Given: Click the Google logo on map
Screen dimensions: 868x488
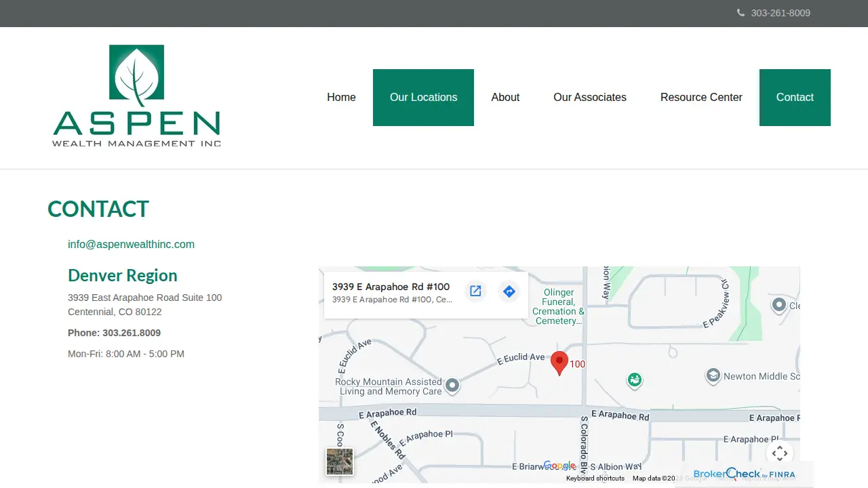Looking at the screenshot, I should click(559, 466).
